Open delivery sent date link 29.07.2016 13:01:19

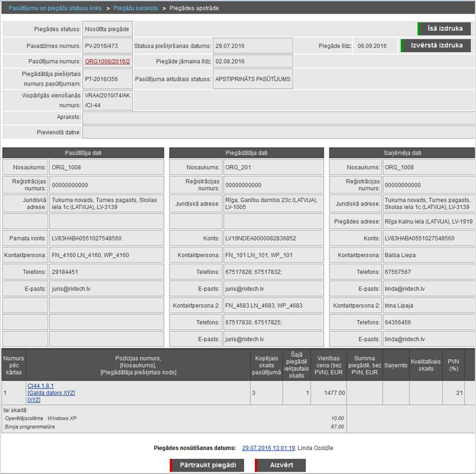(268, 448)
